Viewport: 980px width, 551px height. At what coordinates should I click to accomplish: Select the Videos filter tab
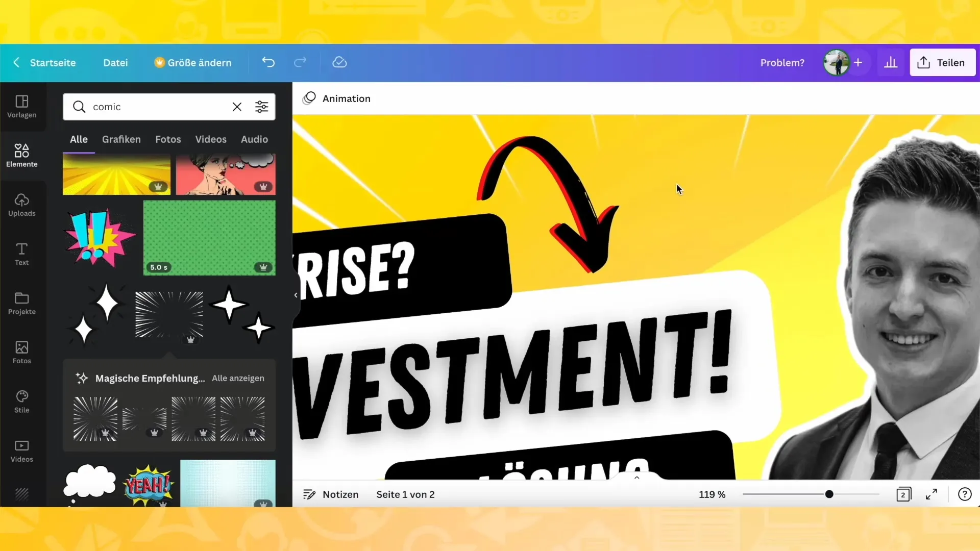(211, 139)
